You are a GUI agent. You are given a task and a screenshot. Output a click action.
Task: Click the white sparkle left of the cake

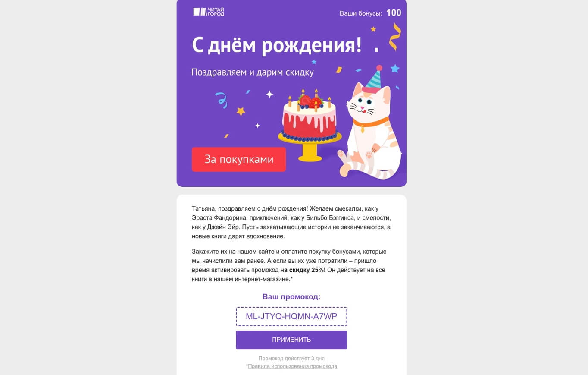(x=269, y=94)
